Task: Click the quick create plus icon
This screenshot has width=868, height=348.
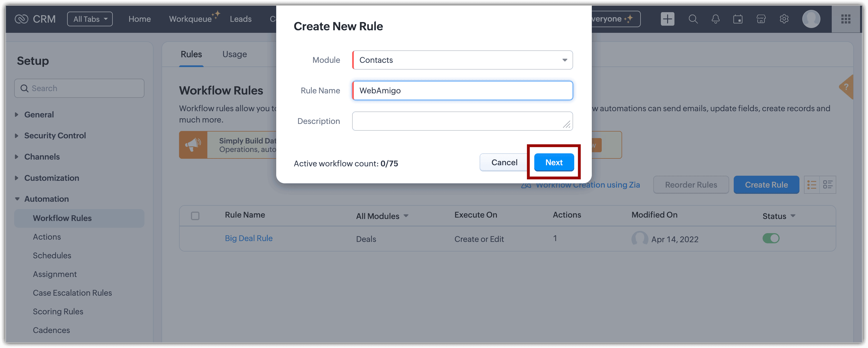Action: [x=667, y=19]
